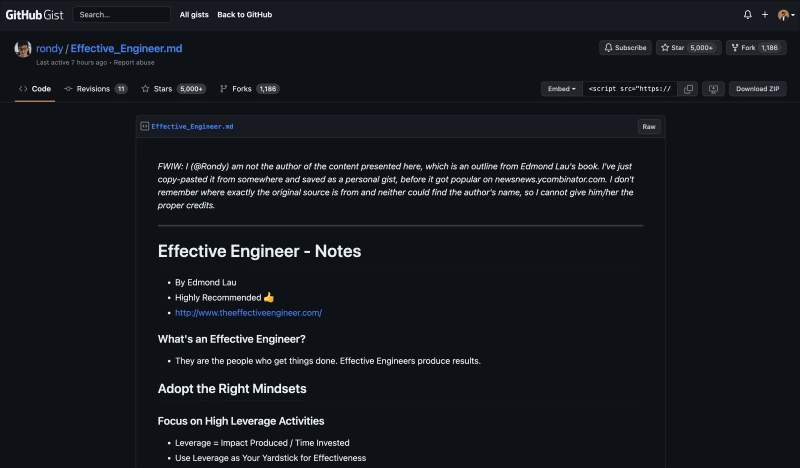This screenshot has width=800, height=468.
Task: Star this gist
Action: coord(672,47)
